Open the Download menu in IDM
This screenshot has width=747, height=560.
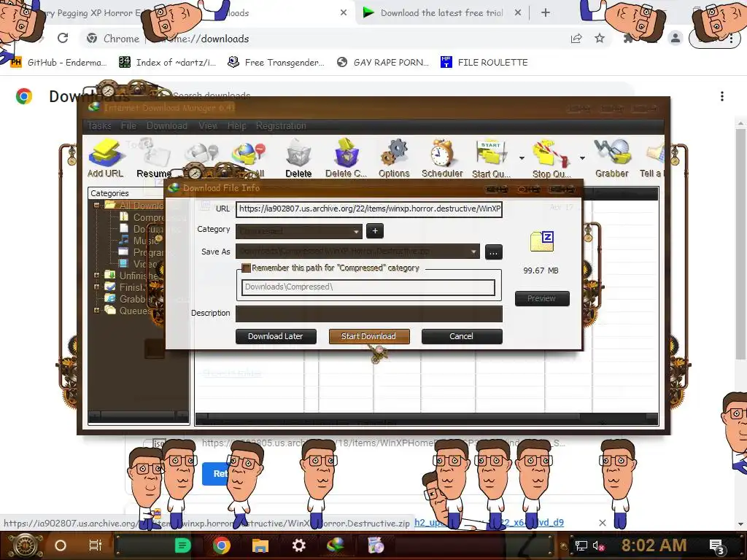[167, 125]
